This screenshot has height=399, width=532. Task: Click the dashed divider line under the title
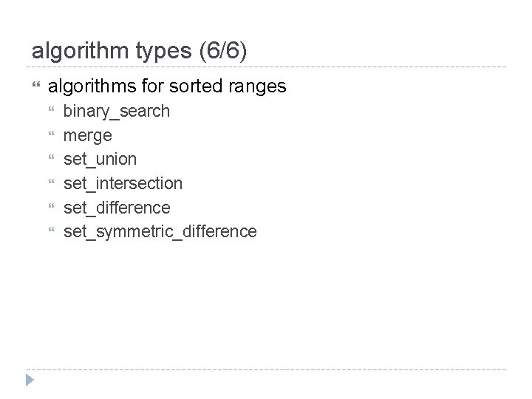pos(266,67)
